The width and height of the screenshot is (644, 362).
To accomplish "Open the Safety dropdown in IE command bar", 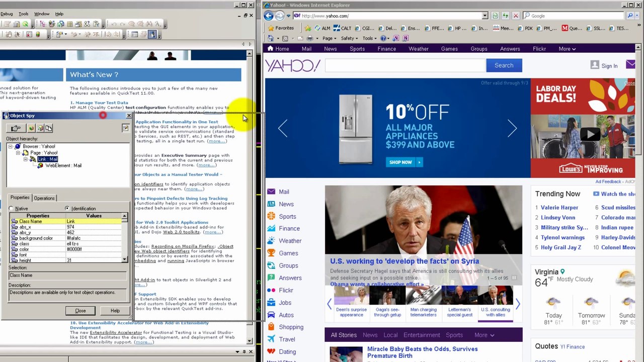I will (349, 38).
